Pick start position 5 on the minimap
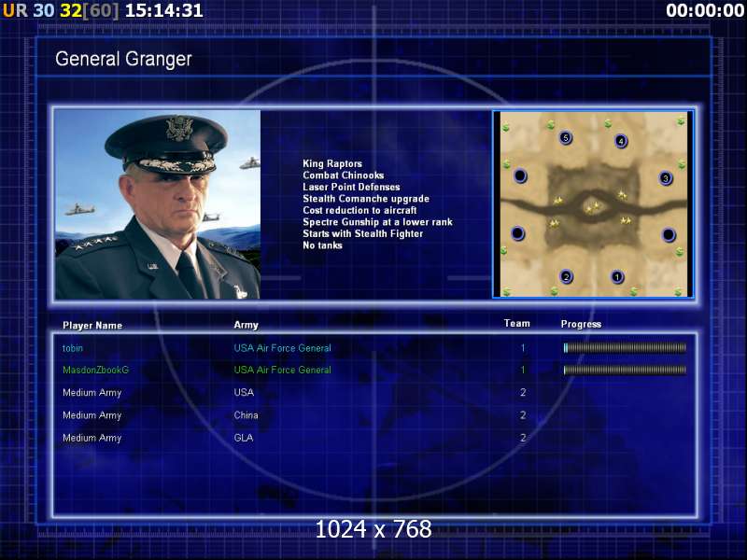Image resolution: width=747 pixels, height=560 pixels. (566, 137)
